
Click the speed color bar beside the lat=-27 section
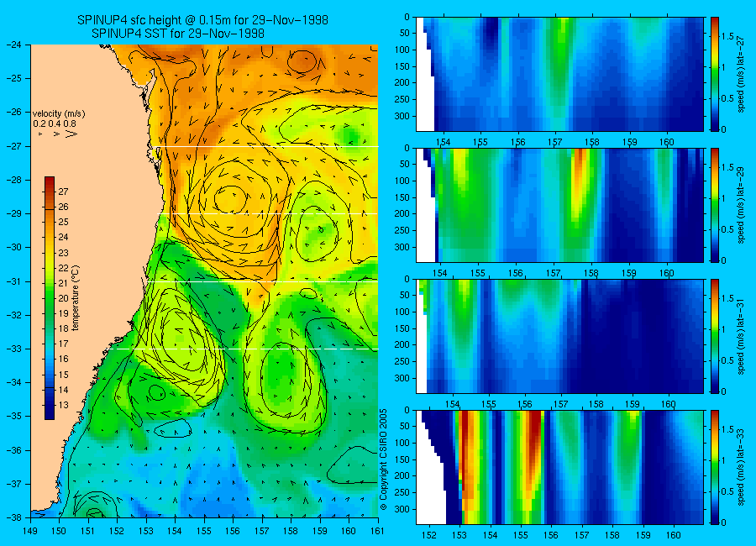click(x=715, y=74)
